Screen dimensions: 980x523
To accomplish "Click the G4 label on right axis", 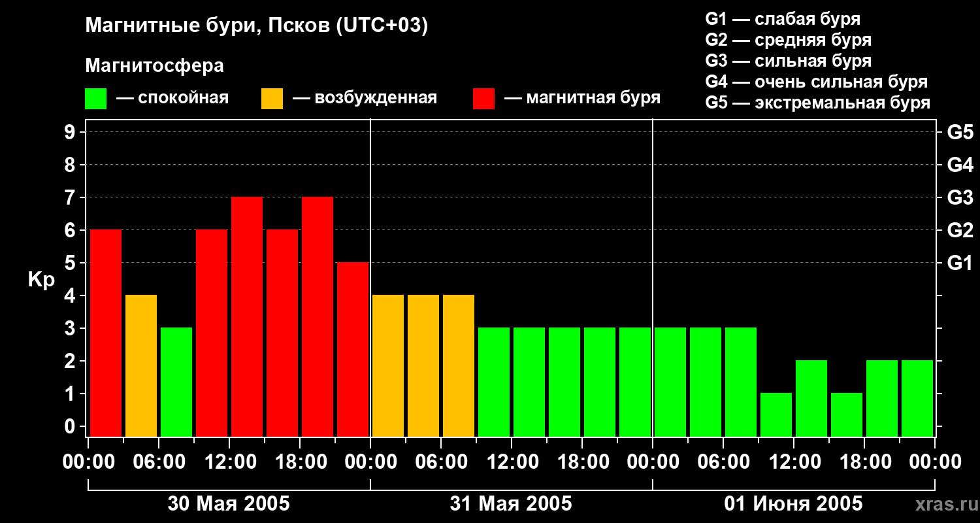I will [x=960, y=165].
